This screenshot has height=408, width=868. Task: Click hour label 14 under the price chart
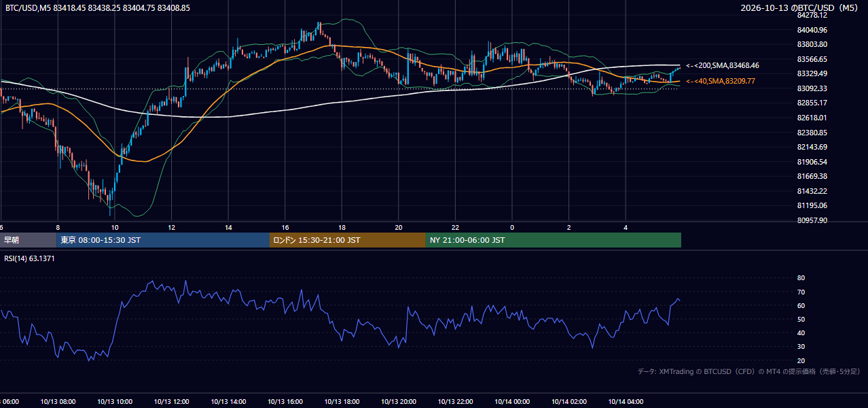coord(229,227)
